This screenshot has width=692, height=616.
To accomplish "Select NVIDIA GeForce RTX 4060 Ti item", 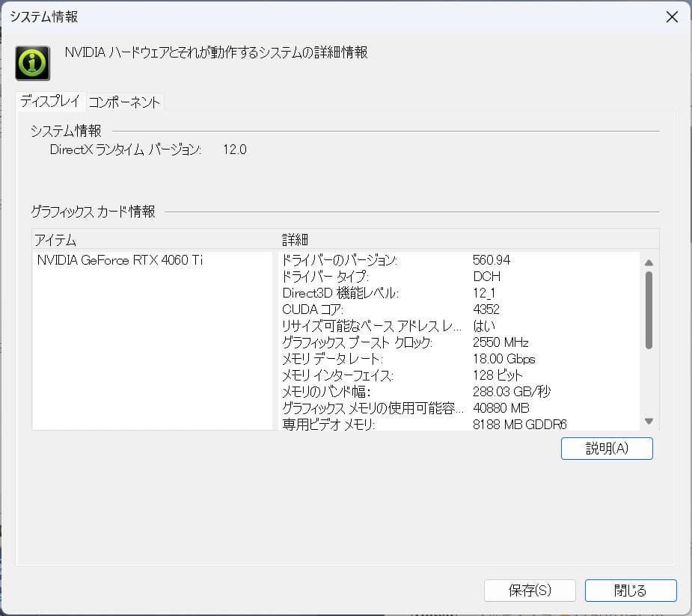I will [x=120, y=260].
